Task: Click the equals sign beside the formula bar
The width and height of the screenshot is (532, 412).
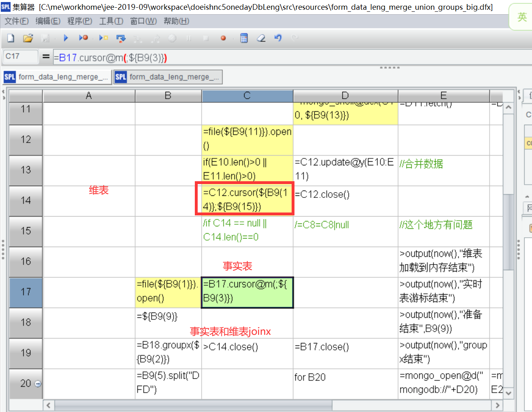Action: pos(46,57)
